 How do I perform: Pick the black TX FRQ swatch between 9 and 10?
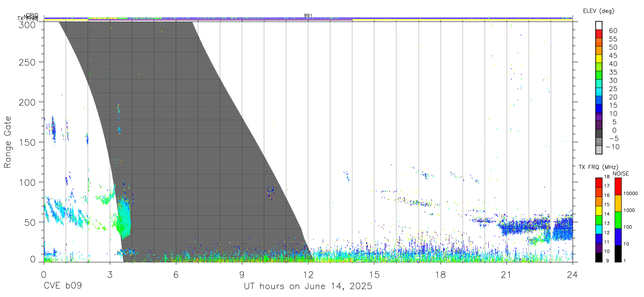pos(599,257)
